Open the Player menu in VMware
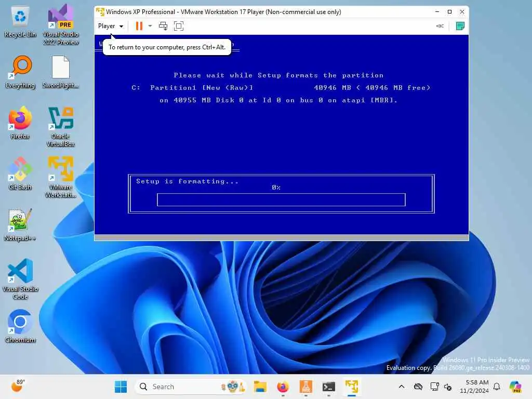The image size is (532, 399). (110, 26)
